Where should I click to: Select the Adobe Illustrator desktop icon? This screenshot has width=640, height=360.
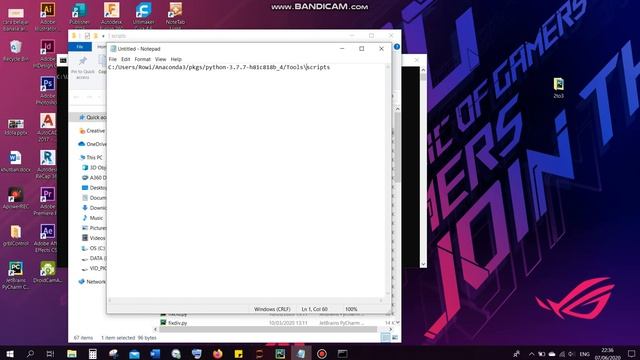(x=47, y=16)
